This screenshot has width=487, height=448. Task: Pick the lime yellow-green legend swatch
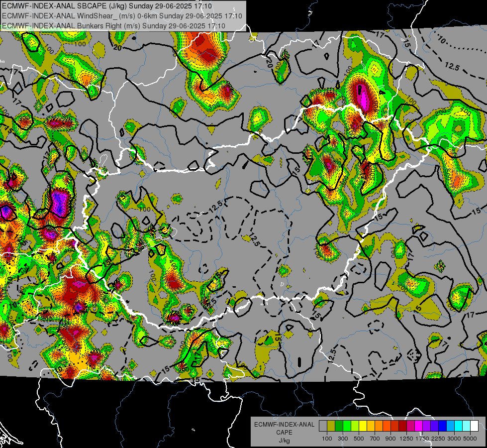pyautogui.click(x=355, y=426)
